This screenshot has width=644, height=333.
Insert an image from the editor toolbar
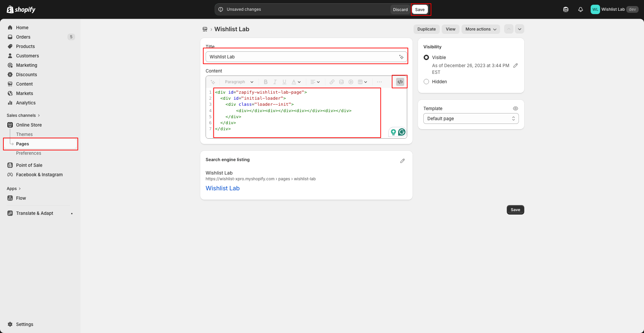[341, 82]
